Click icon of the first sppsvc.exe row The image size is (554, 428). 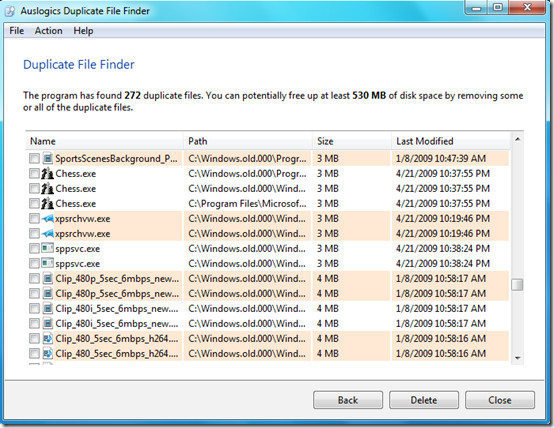pyautogui.click(x=47, y=248)
